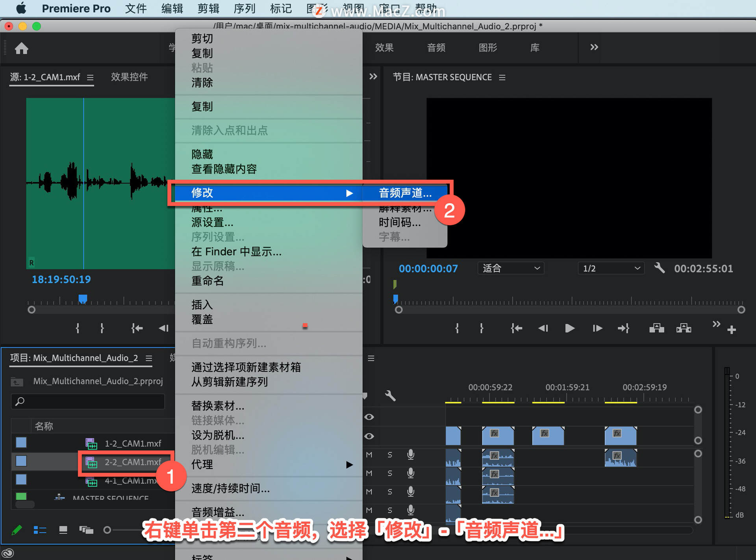Click the Source monitor playhead marker
756x560 pixels.
[x=83, y=299]
